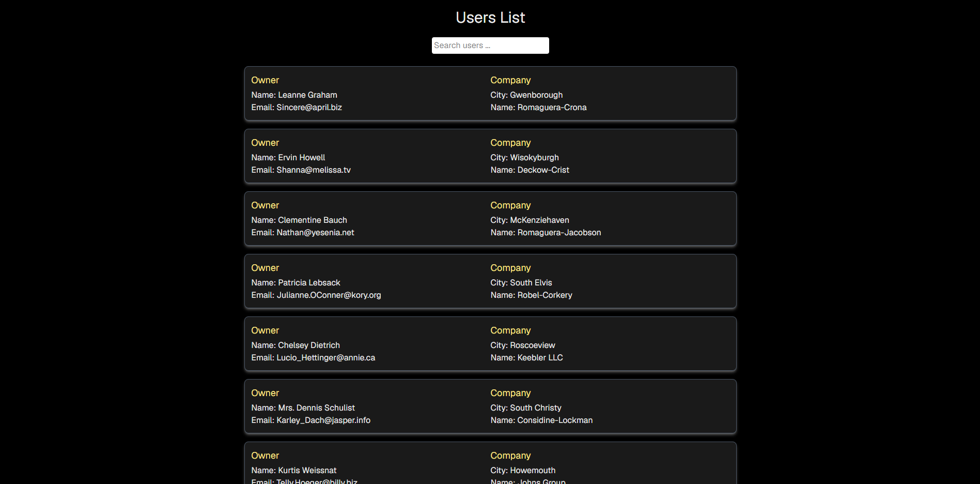Click Owner heading in Leanne Graham card
This screenshot has height=484, width=980.
pyautogui.click(x=265, y=80)
